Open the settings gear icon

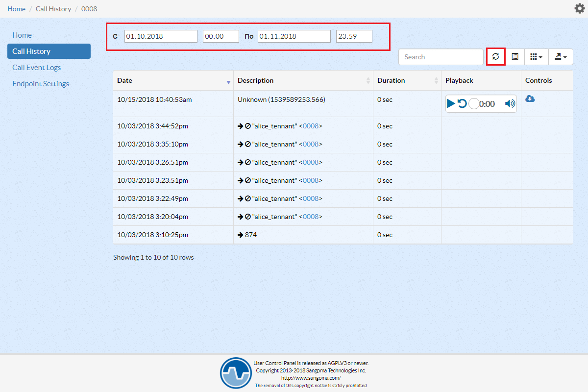click(579, 8)
